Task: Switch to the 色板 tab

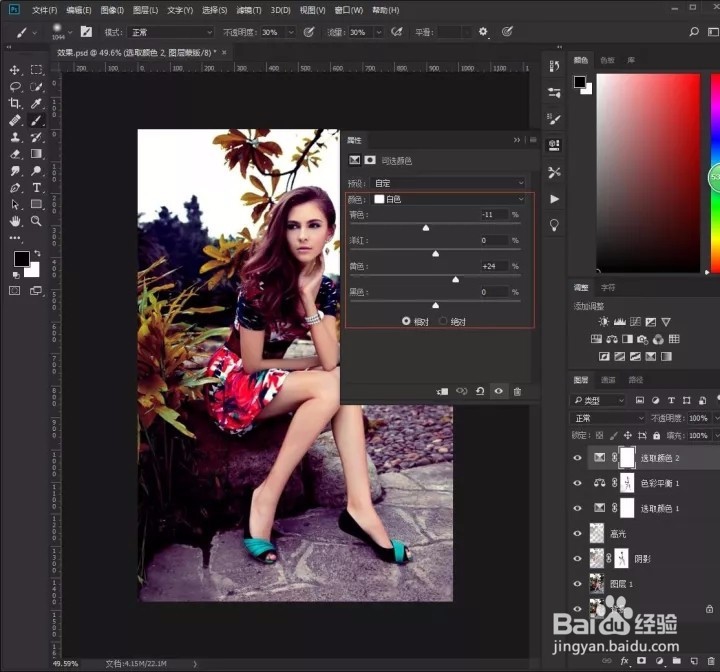Action: [x=607, y=60]
